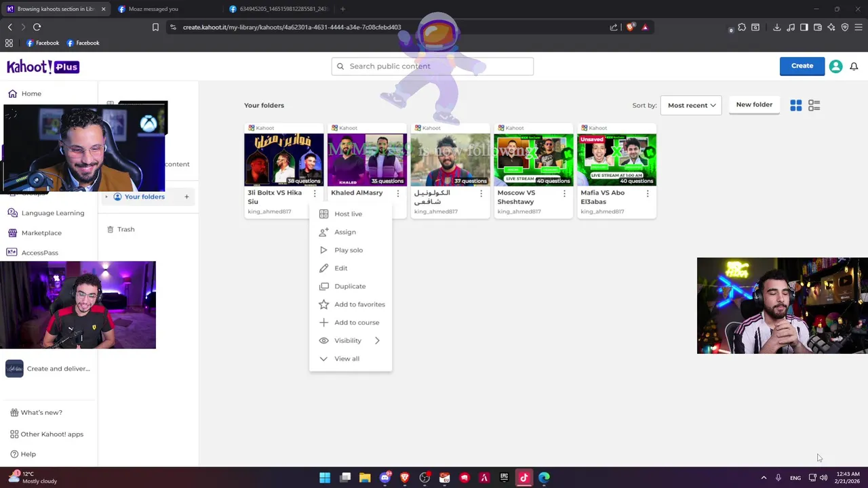Choose Edit in the context menu
The height and width of the screenshot is (488, 868).
tap(350, 268)
